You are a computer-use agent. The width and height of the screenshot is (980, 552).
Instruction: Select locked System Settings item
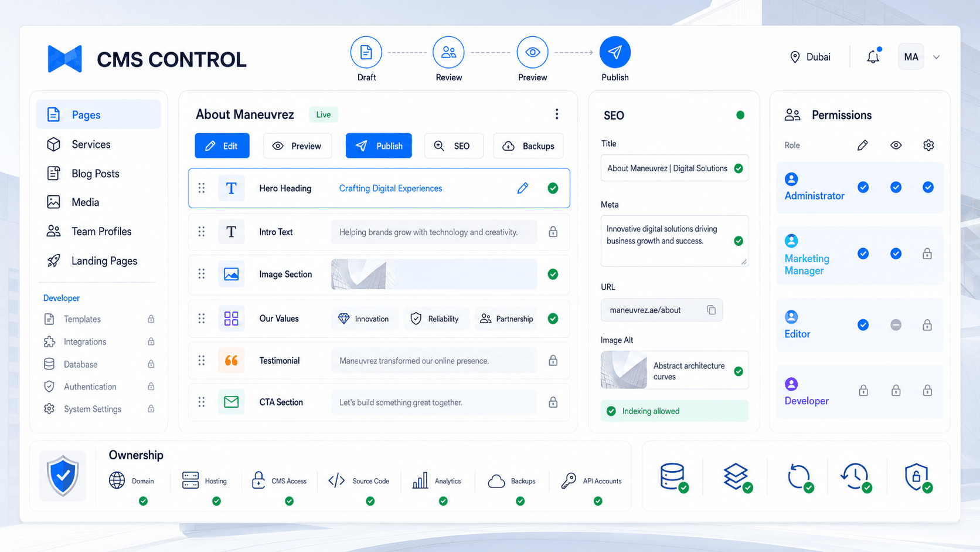click(x=99, y=409)
